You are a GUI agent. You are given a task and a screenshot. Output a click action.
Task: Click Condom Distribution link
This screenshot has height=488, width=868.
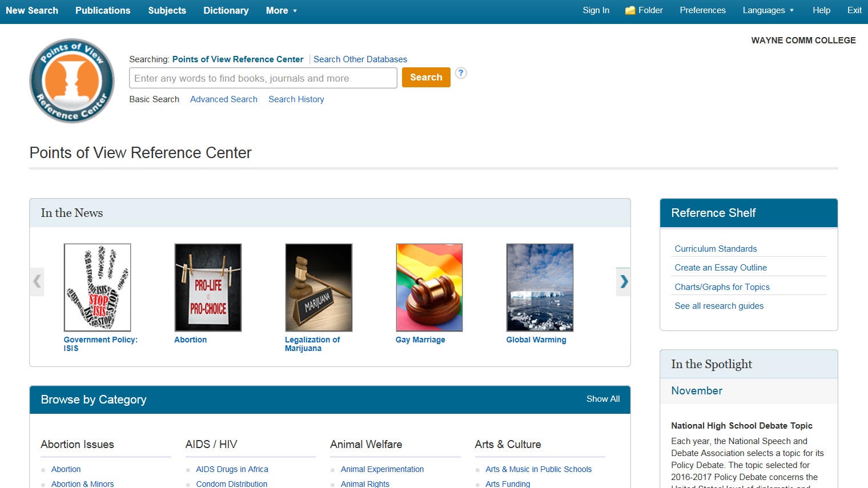point(232,483)
